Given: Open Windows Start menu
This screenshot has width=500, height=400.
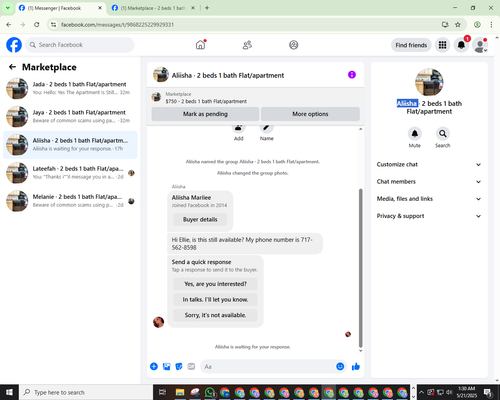Looking at the screenshot, I should tap(9, 392).
